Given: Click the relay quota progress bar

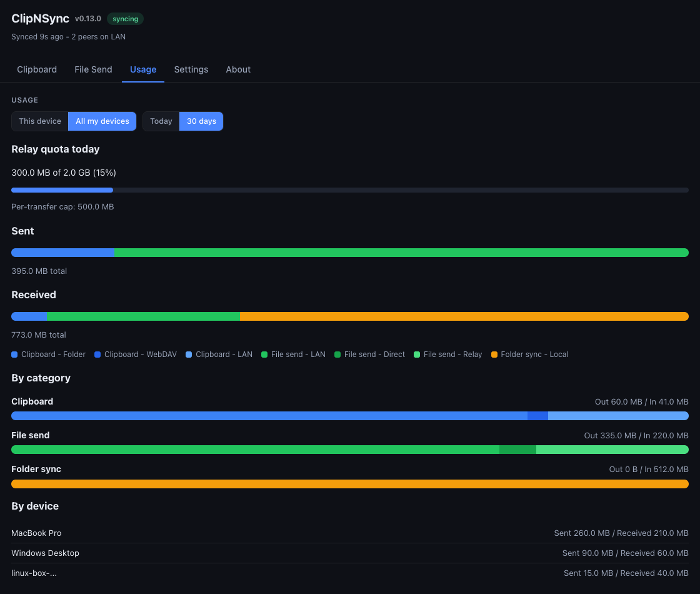Looking at the screenshot, I should [349, 190].
